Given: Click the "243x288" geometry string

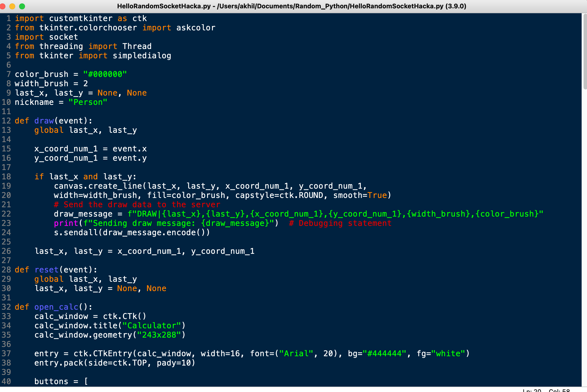Looking at the screenshot, I should pos(159,335).
